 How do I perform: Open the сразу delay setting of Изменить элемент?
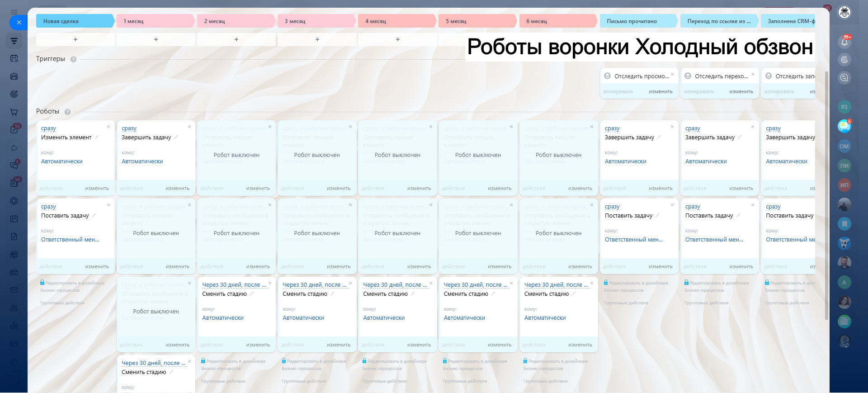click(48, 128)
